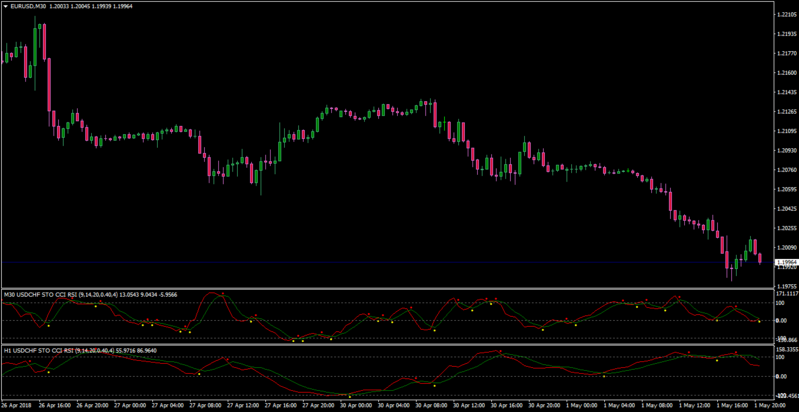Click the 1.20090 price scale value

786,247
